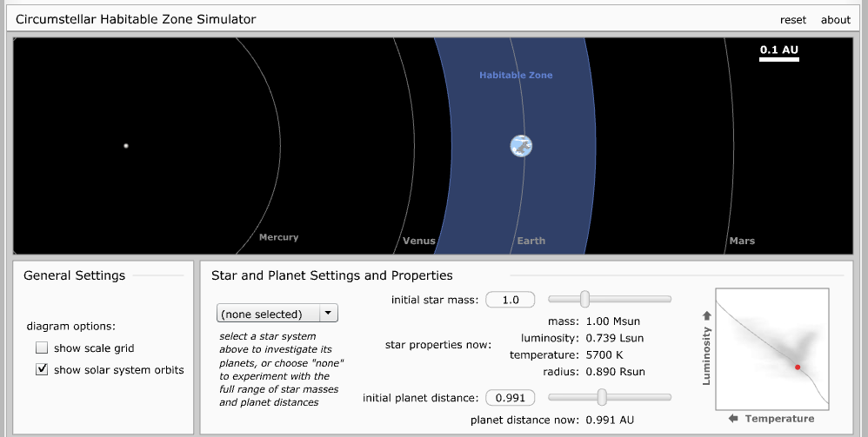This screenshot has width=868, height=437.
Task: Uncheck show solar system orbits
Action: [x=42, y=369]
